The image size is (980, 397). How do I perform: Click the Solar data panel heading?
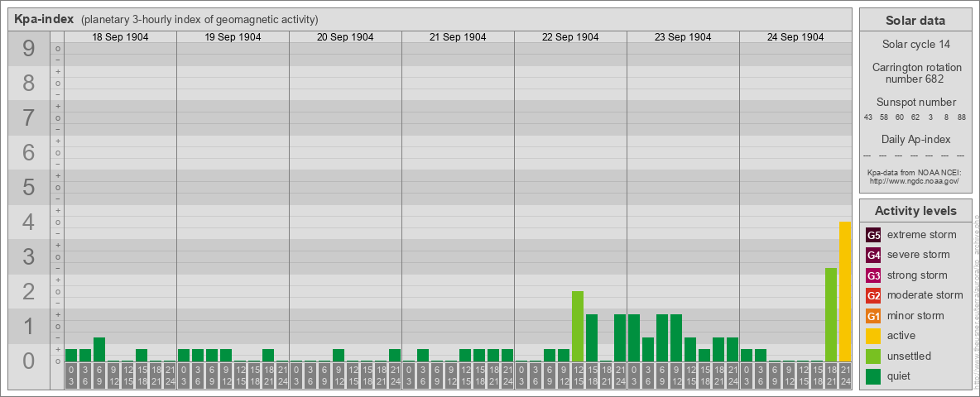pyautogui.click(x=915, y=21)
